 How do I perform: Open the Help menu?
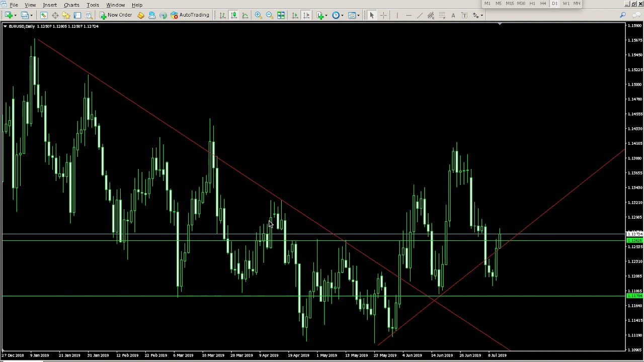tap(137, 5)
